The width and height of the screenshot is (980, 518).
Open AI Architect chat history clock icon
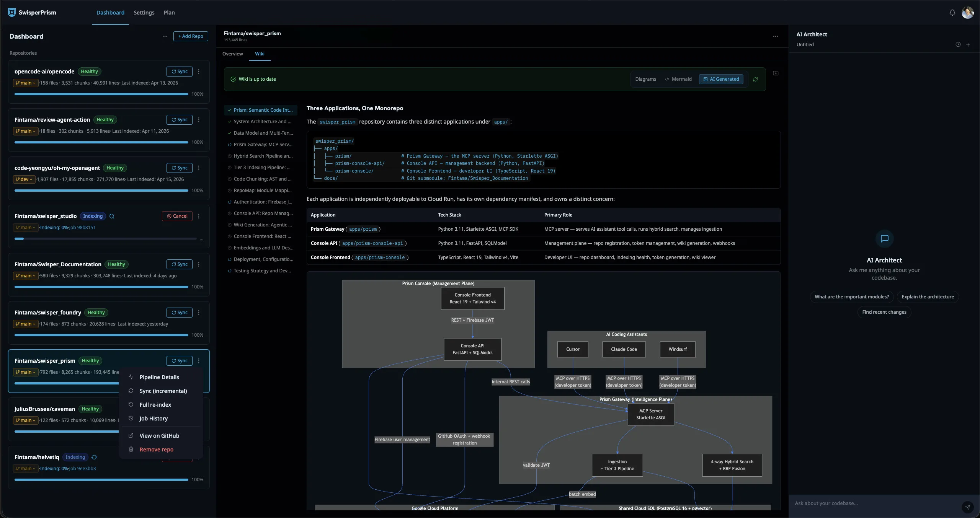[x=958, y=44]
